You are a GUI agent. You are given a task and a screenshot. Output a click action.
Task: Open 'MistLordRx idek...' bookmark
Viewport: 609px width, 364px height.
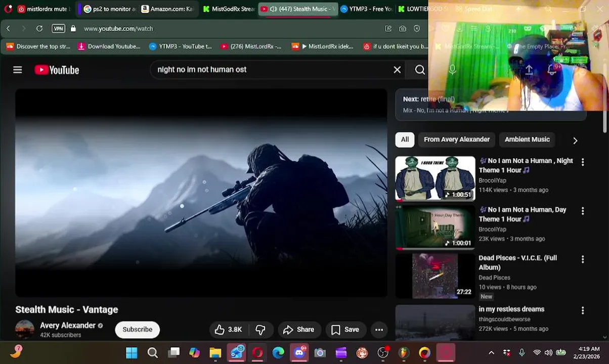pos(323,47)
